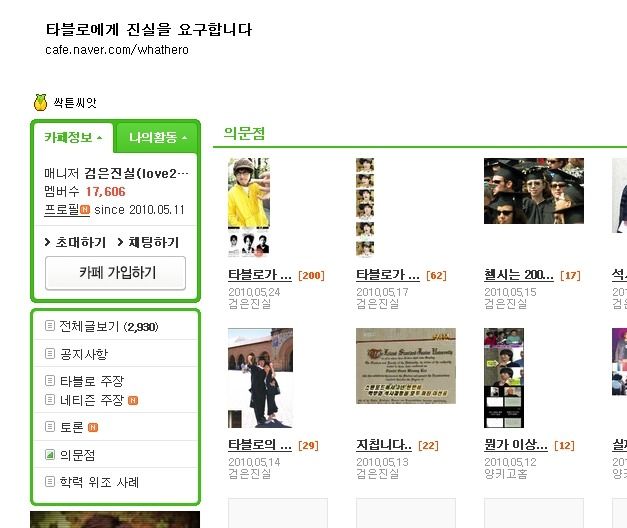This screenshot has height=528, width=627.
Task: Open 채팅하기 chevron link
Action: (x=148, y=242)
